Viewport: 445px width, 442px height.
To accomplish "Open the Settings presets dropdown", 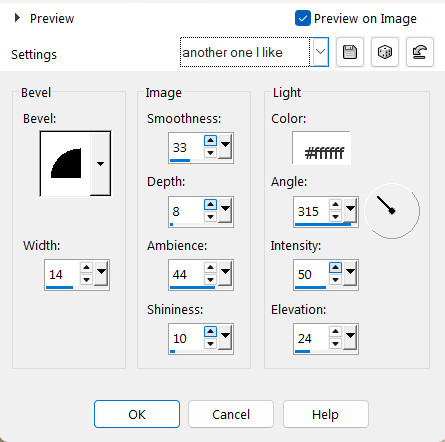I will (320, 52).
